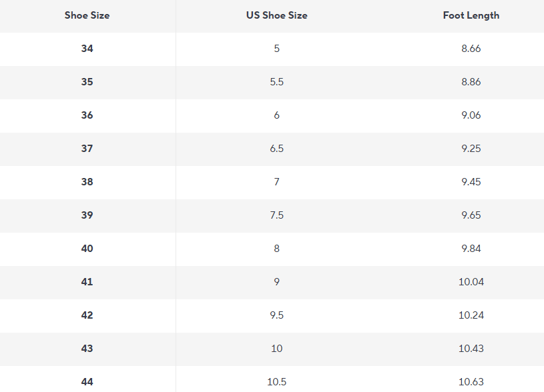Viewport: 544px width, 392px height.
Task: Click US shoe size 10.5 value
Action: [x=276, y=381]
